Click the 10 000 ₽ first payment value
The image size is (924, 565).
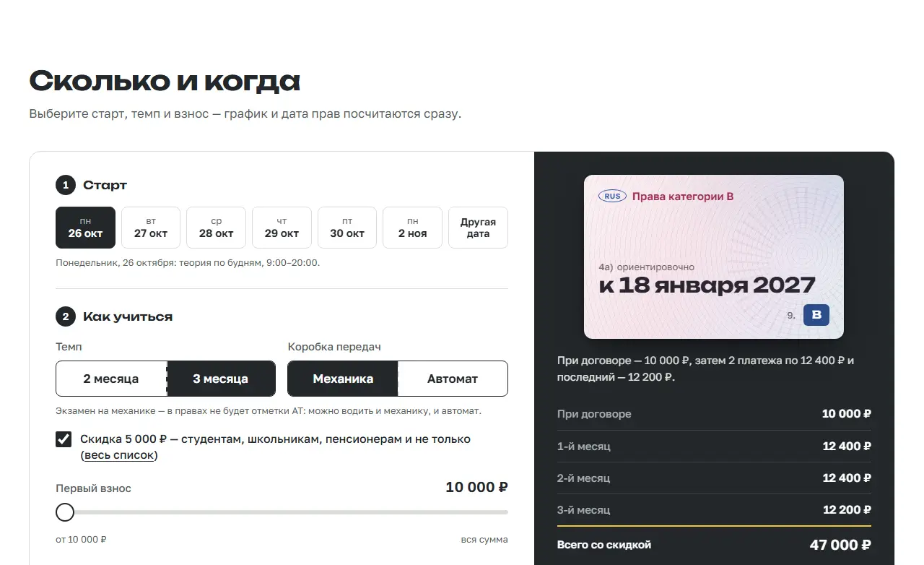click(476, 488)
